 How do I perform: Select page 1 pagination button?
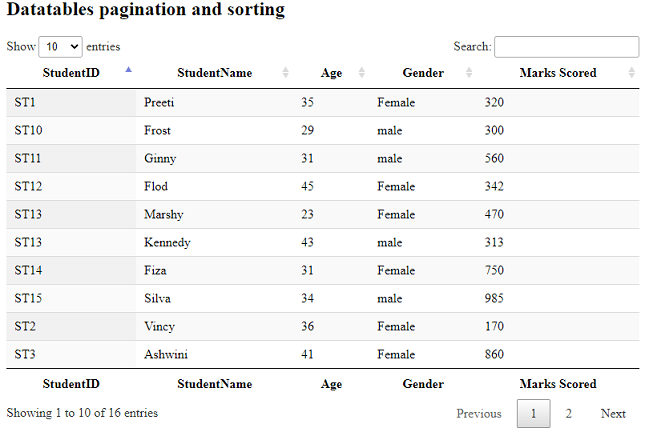(534, 414)
